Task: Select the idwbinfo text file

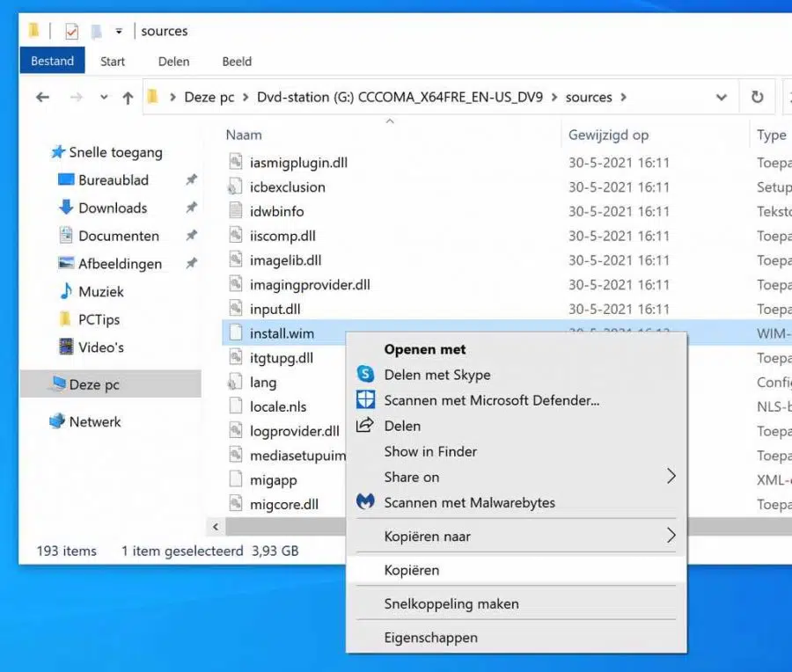Action: pyautogui.click(x=277, y=211)
